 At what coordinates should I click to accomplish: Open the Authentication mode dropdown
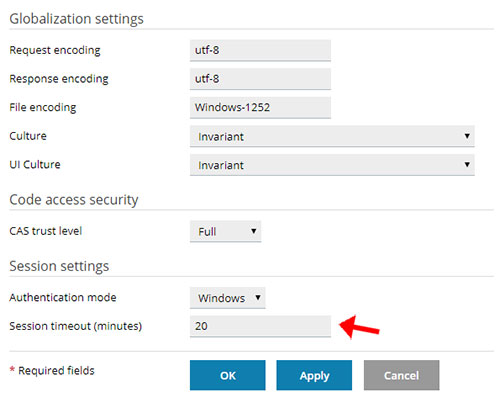point(228,298)
